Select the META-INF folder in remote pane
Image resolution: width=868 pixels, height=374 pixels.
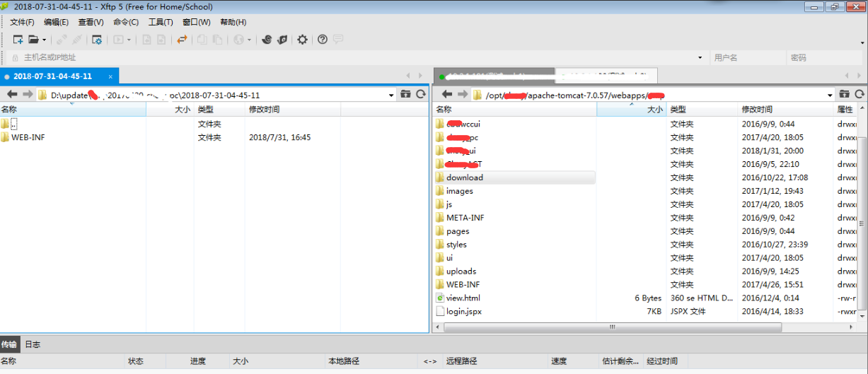point(465,218)
